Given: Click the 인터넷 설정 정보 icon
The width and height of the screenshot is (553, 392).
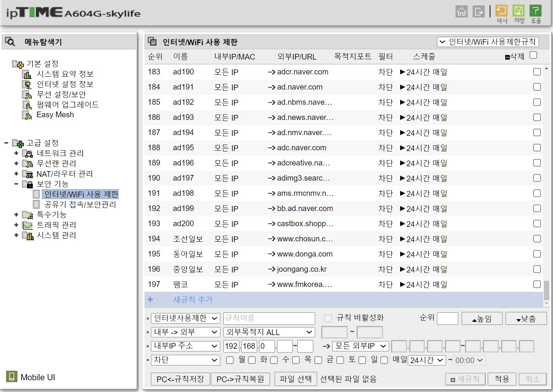Looking at the screenshot, I should (27, 84).
